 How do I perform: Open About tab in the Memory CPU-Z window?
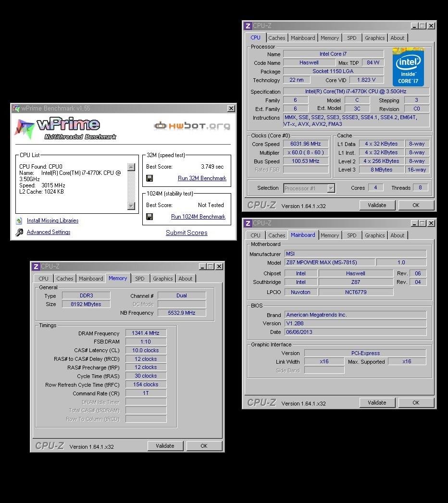click(186, 279)
